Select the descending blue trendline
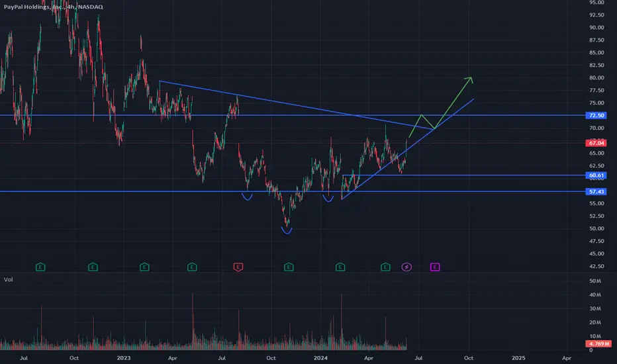Image resolution: width=617 pixels, height=364 pixels. coord(295,105)
